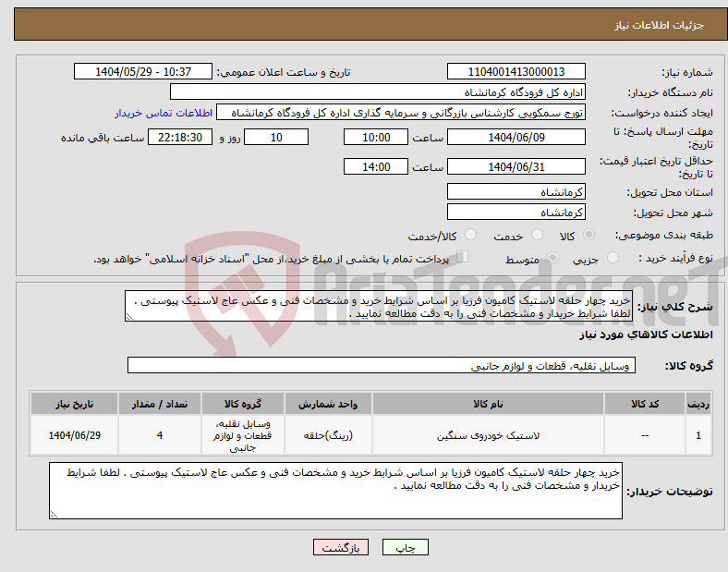Select the خدمت radio button

pos(537,235)
